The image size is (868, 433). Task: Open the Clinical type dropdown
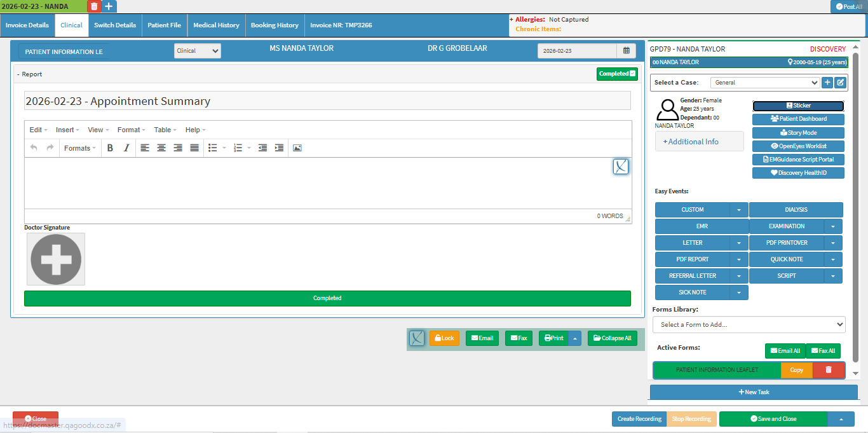coord(198,51)
